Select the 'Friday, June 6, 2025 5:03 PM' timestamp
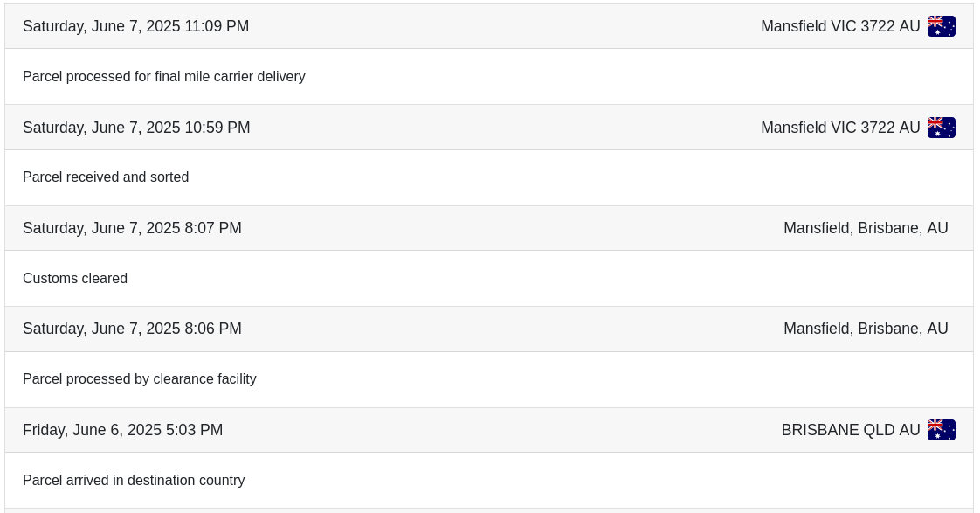 pos(122,430)
